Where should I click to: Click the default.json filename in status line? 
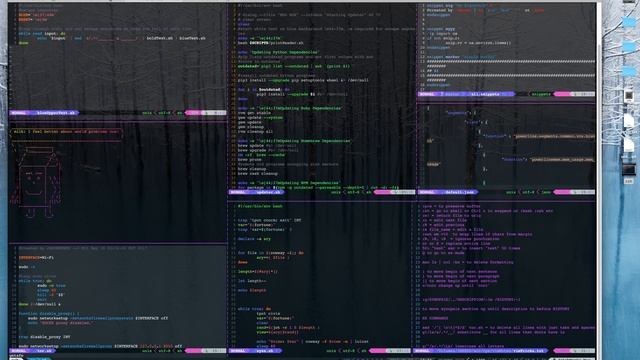pos(460,192)
